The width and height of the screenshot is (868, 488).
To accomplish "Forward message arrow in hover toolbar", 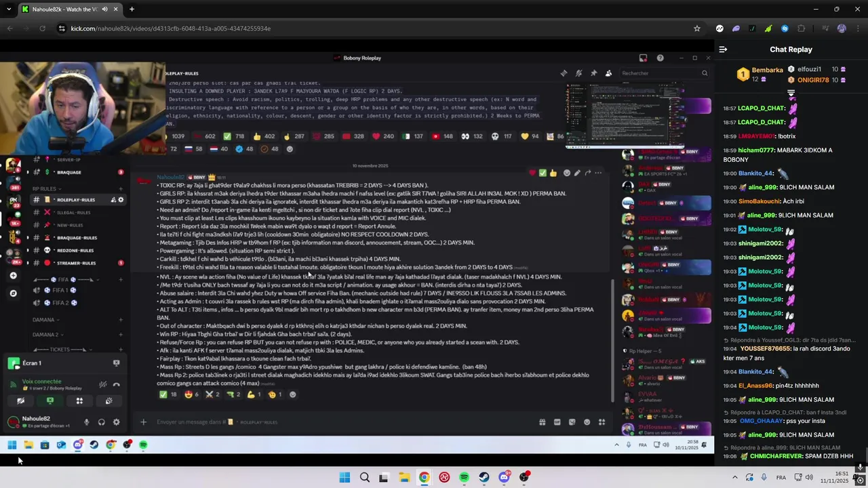I will 587,173.
